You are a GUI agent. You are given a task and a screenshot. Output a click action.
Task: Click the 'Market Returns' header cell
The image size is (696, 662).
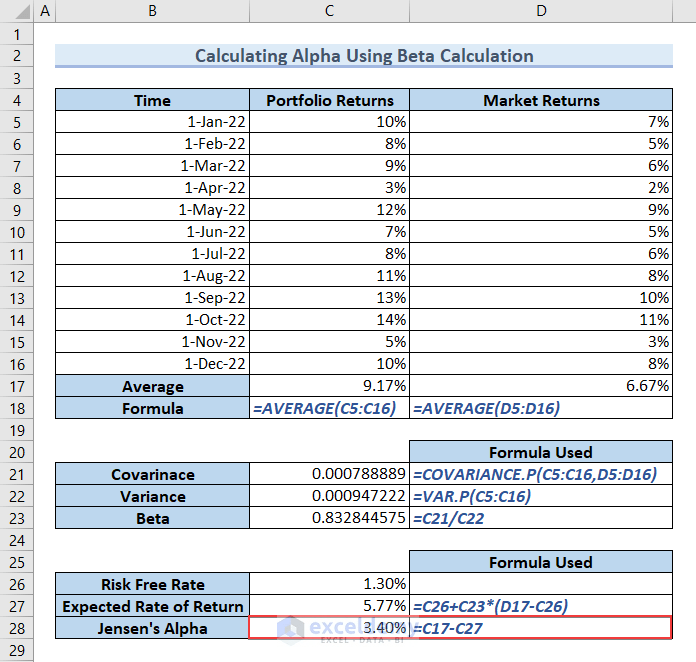coord(541,100)
